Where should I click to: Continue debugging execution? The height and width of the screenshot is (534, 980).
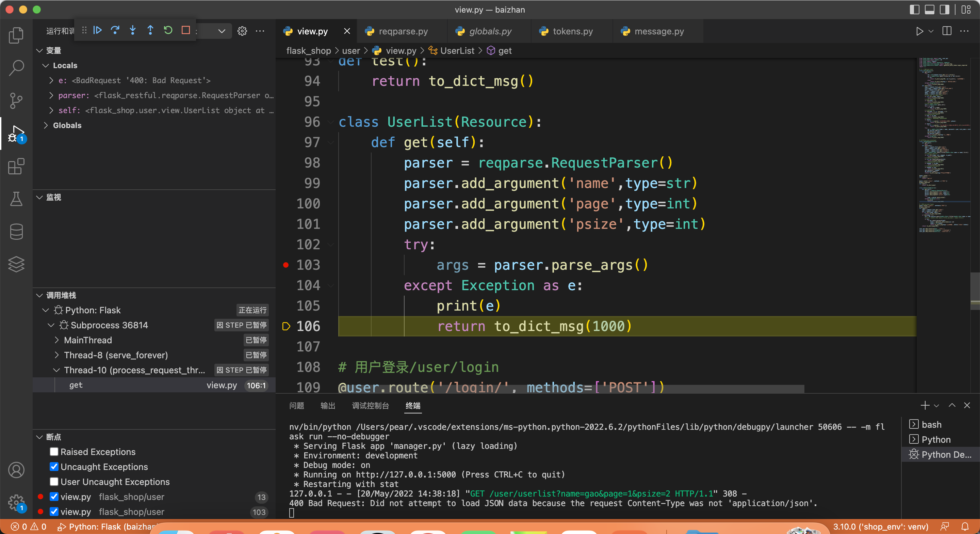pyautogui.click(x=97, y=30)
